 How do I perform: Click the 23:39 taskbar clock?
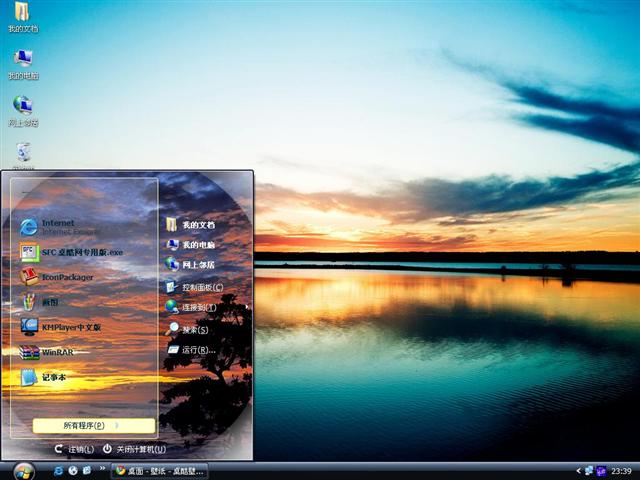pyautogui.click(x=622, y=471)
